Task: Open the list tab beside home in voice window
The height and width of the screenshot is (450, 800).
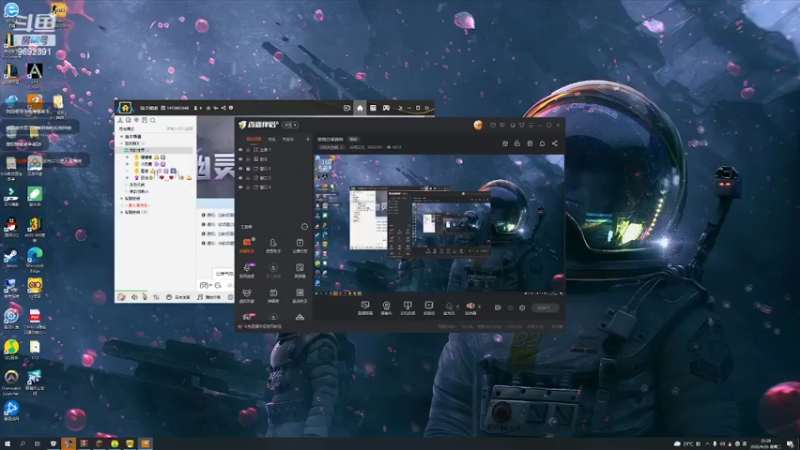Action: (x=373, y=108)
